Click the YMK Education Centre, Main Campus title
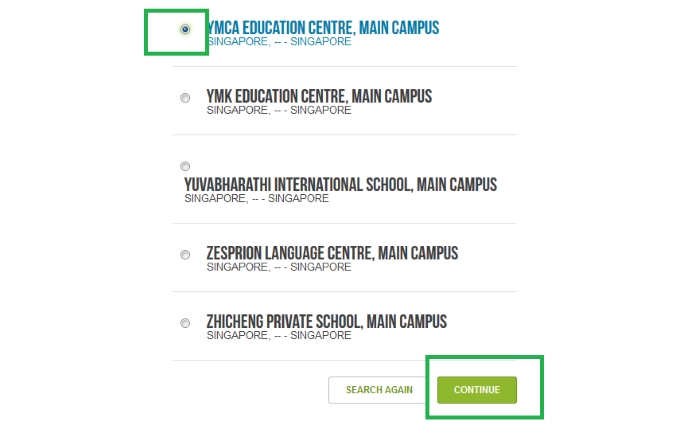 tap(319, 96)
